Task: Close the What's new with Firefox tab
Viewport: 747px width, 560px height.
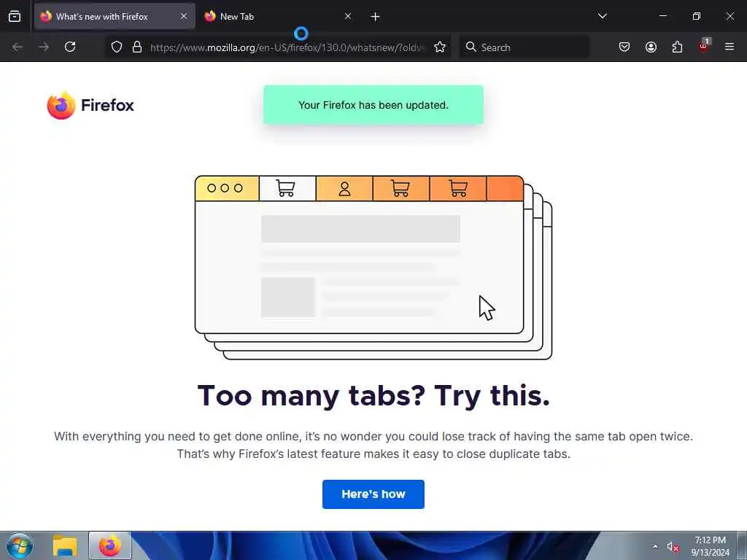Action: 184,17
